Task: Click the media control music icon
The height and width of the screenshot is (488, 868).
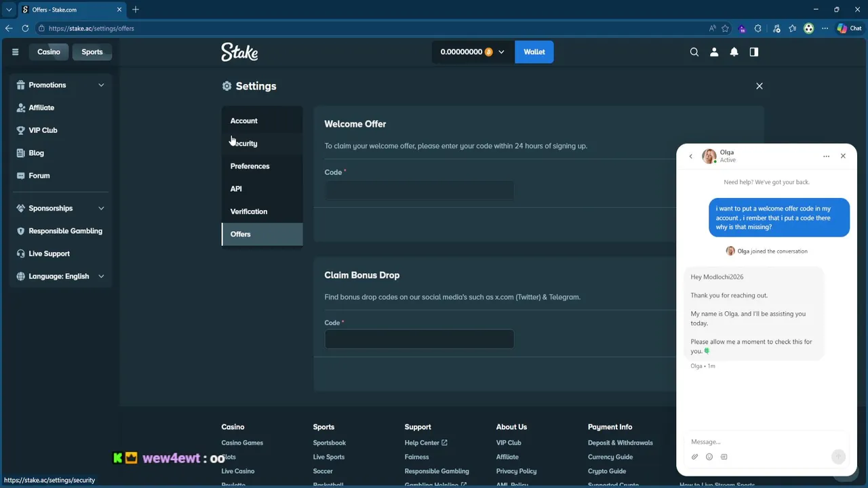Action: point(776,28)
